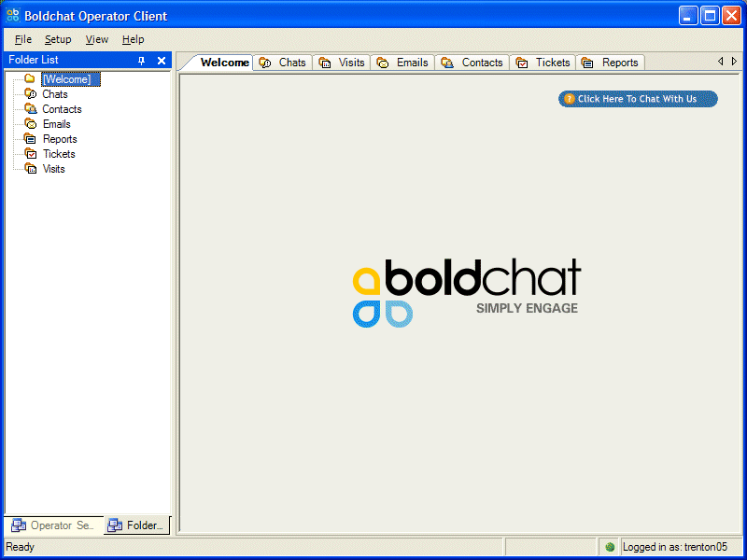Image resolution: width=747 pixels, height=560 pixels.
Task: Switch to the Visits tab
Action: 342,63
